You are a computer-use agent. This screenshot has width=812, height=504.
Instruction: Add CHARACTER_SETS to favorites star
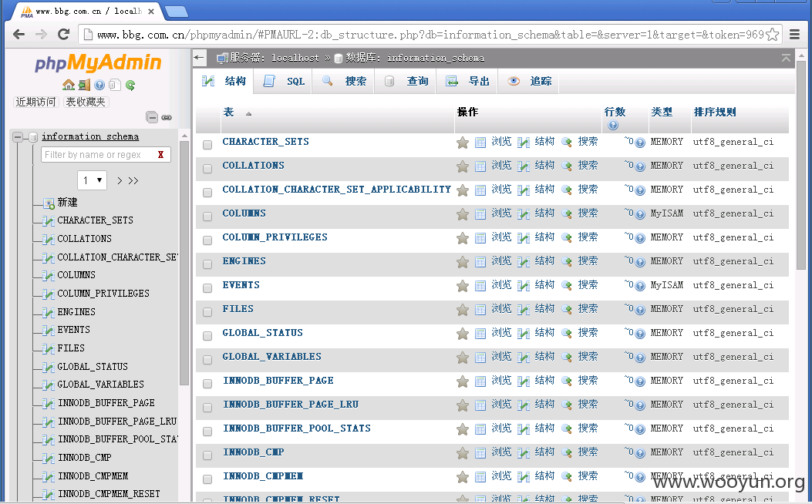(x=463, y=143)
